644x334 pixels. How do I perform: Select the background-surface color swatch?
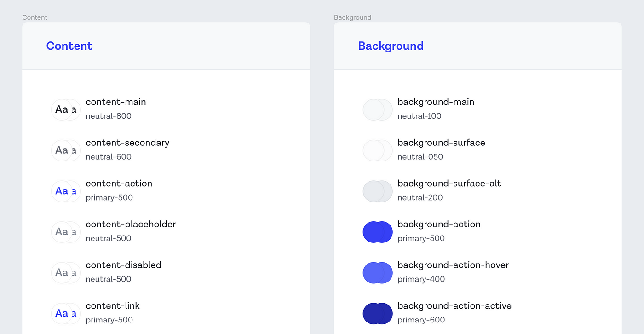click(x=378, y=150)
